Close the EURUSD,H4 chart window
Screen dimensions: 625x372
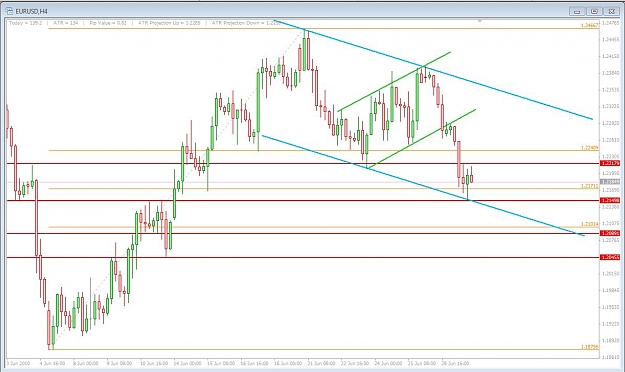[x=611, y=11]
